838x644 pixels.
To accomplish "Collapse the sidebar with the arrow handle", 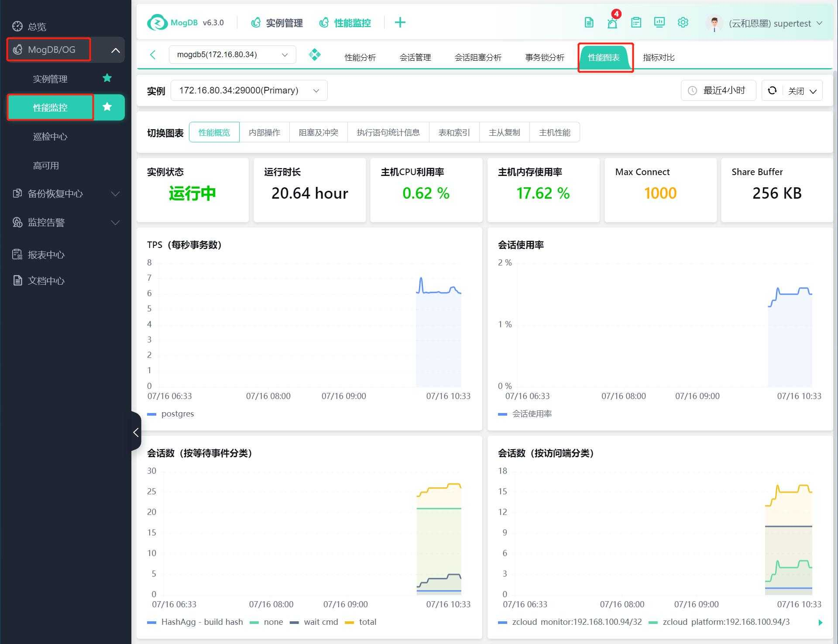I will click(136, 432).
